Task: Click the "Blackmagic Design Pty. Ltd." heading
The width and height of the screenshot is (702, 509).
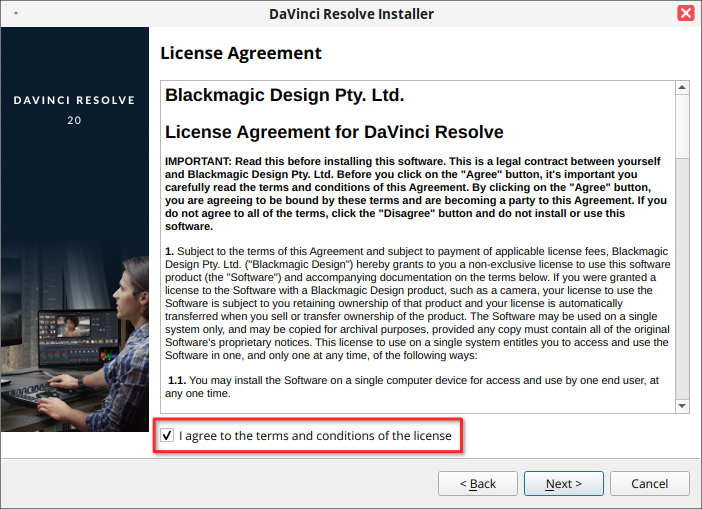Action: coord(284,96)
